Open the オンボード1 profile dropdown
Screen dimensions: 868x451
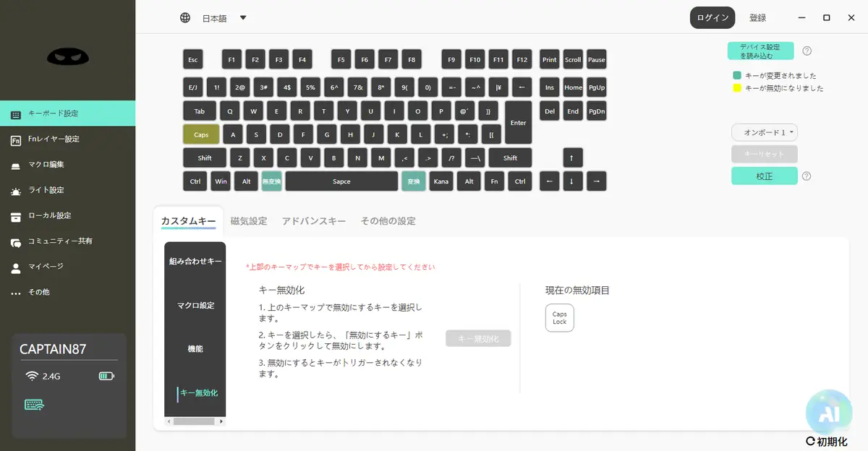(765, 132)
